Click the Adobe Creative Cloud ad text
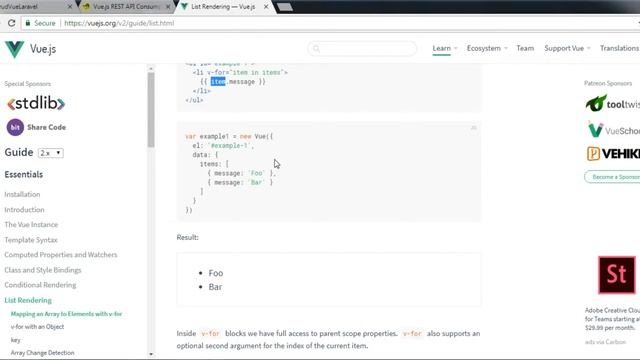 click(x=612, y=319)
